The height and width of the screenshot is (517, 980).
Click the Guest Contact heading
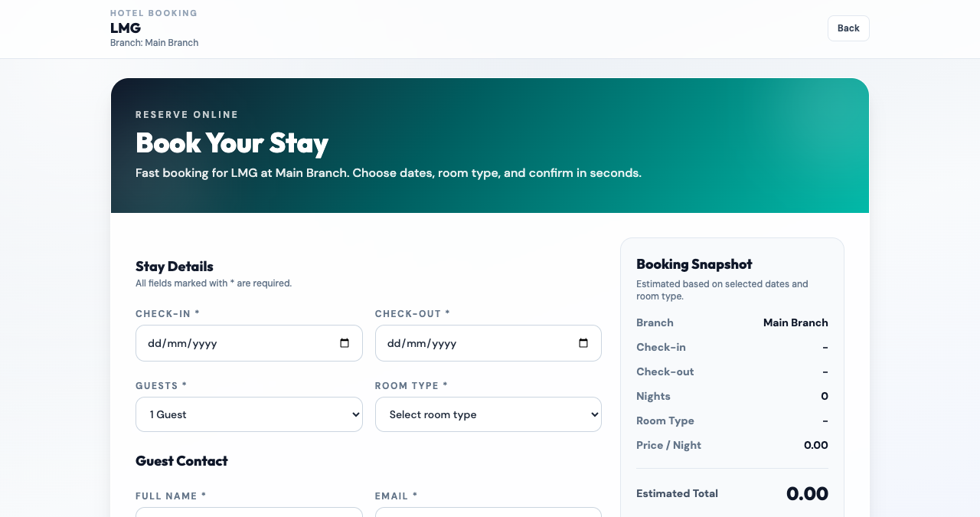181,461
